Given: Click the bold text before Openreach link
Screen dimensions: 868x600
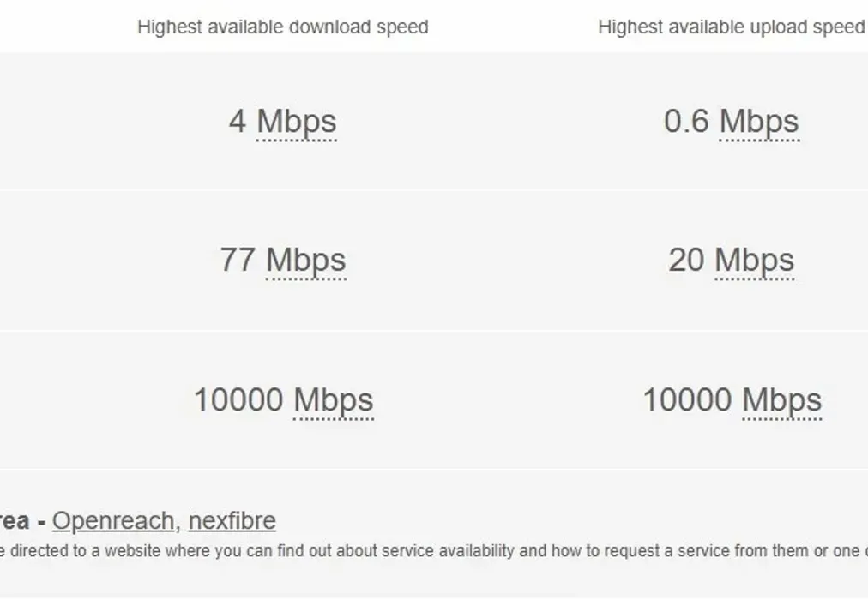Looking at the screenshot, I should coord(17,520).
